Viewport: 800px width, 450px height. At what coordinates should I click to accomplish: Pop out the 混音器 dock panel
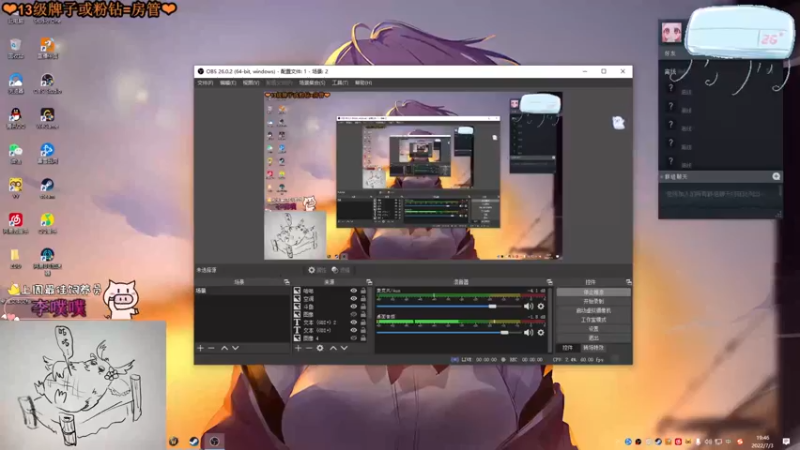[x=549, y=282]
